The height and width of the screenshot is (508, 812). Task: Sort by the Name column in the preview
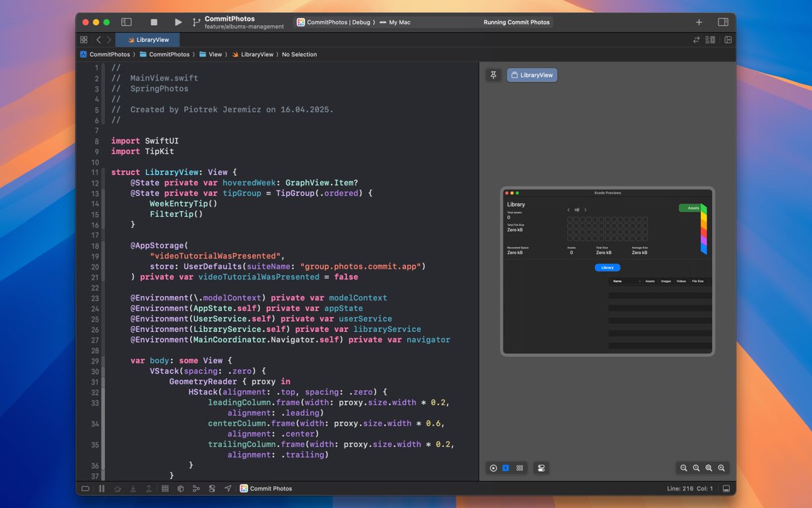coord(625,281)
